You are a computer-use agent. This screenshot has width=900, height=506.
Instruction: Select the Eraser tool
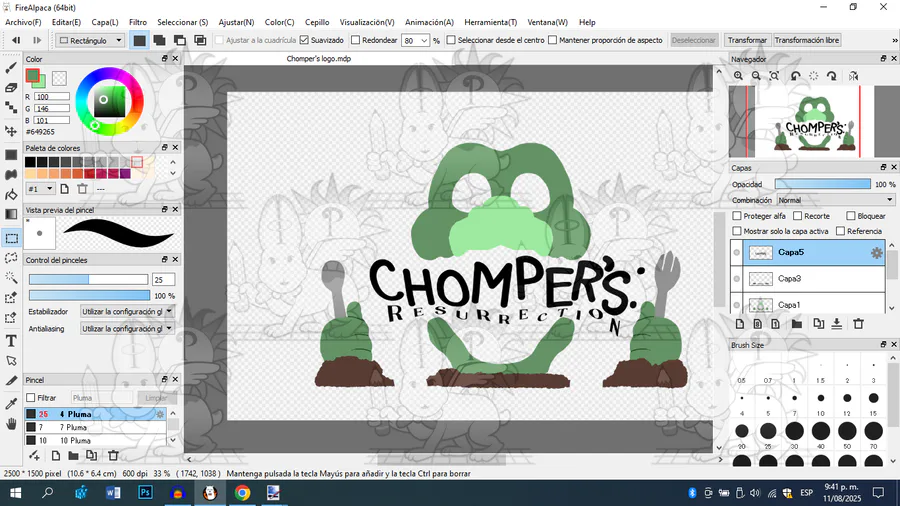click(11, 88)
